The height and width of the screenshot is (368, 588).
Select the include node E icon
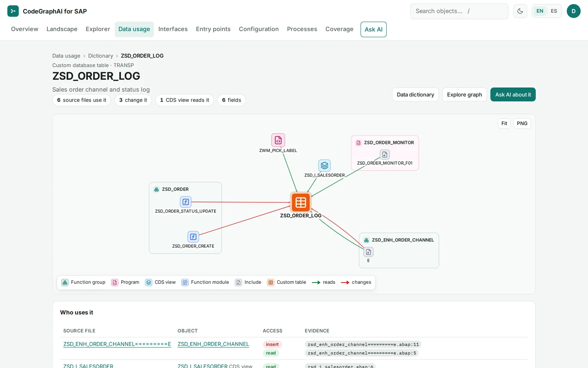click(368, 252)
